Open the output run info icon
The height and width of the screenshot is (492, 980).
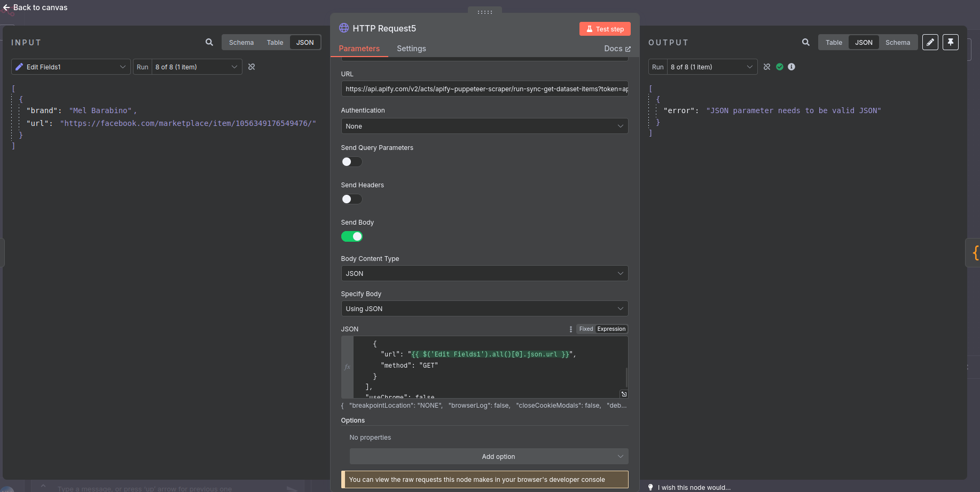(791, 67)
